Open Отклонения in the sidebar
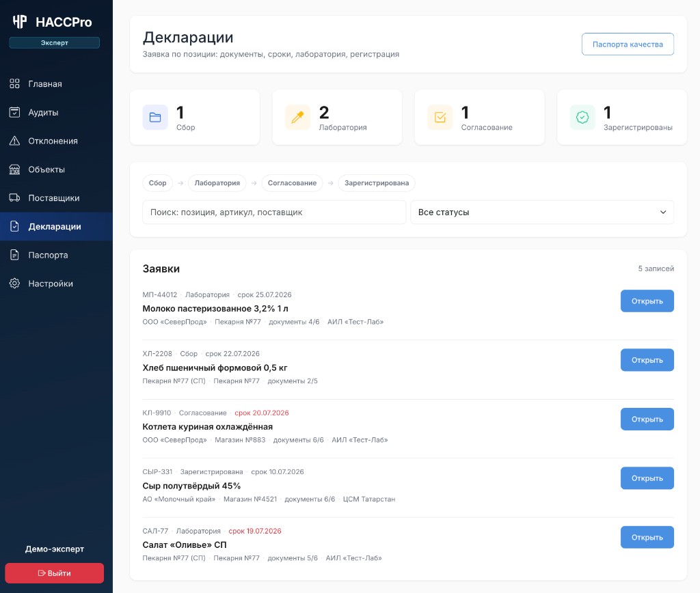700x593 pixels. point(56,141)
